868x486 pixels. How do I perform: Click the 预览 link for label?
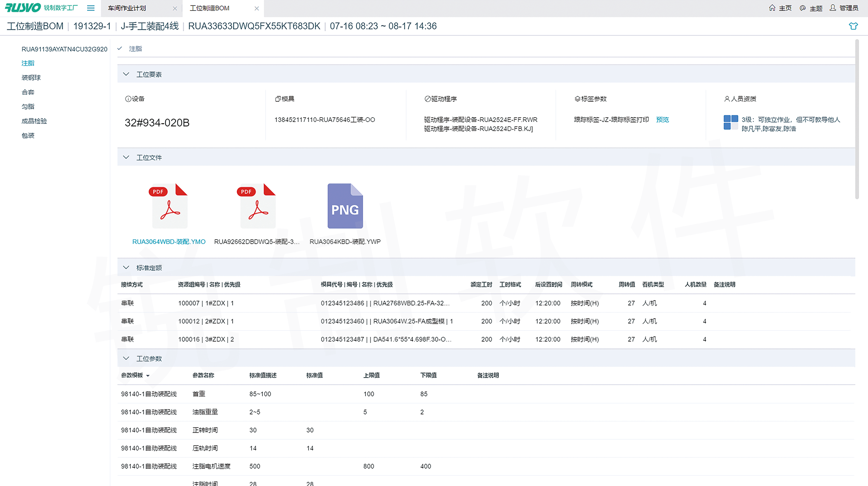point(662,120)
